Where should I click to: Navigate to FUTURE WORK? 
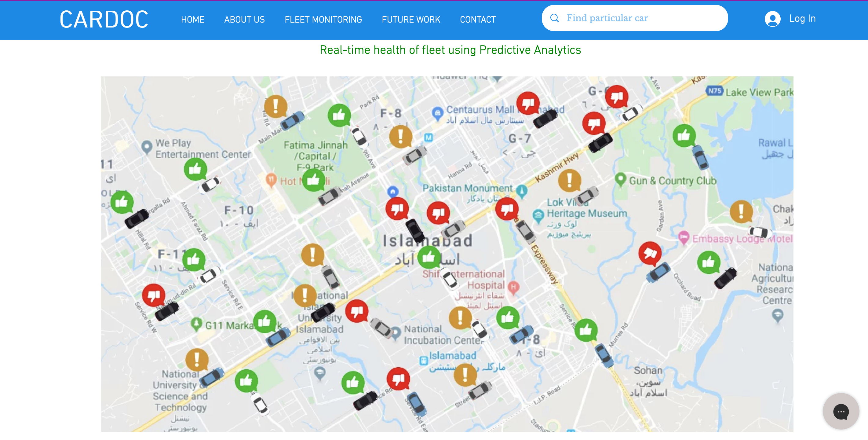pyautogui.click(x=411, y=20)
